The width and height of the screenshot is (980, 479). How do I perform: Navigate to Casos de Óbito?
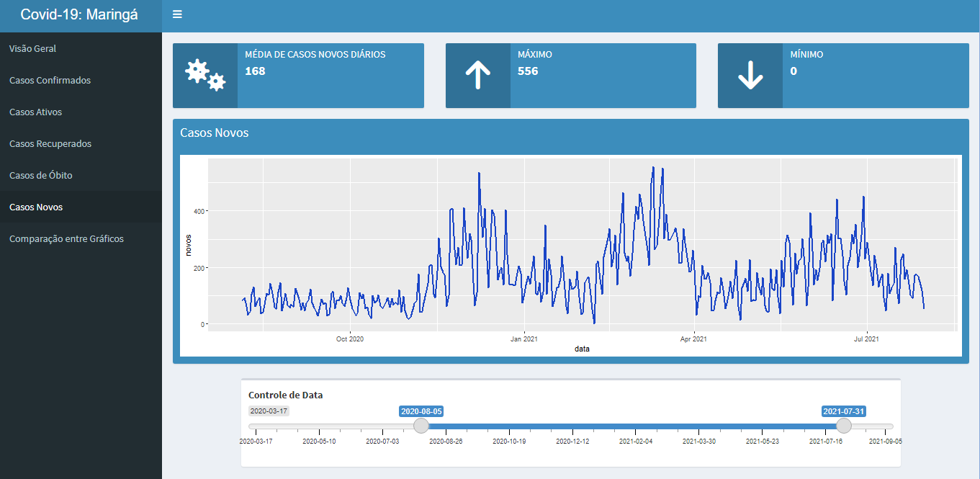41,175
